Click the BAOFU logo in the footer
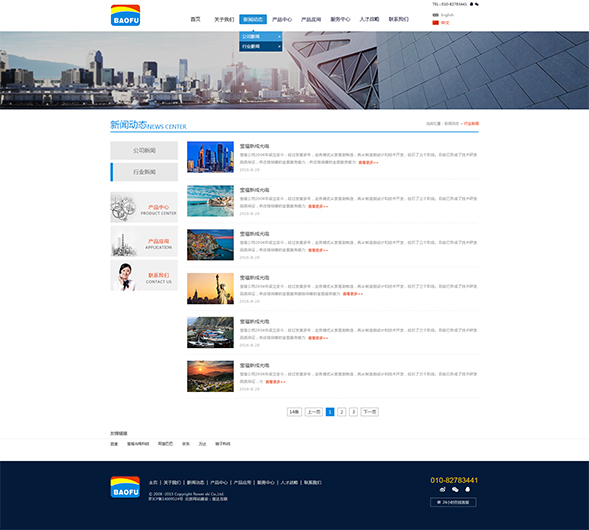This screenshot has width=589, height=530. pyautogui.click(x=125, y=487)
